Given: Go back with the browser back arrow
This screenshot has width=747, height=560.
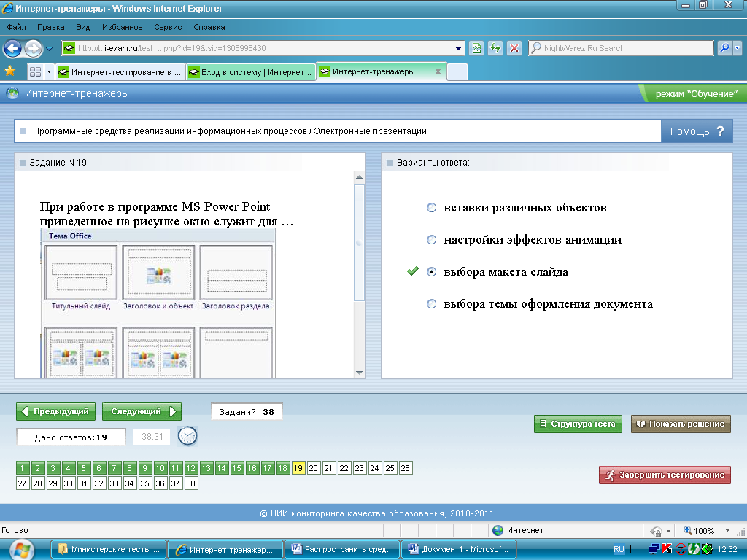Looking at the screenshot, I should coord(13,48).
